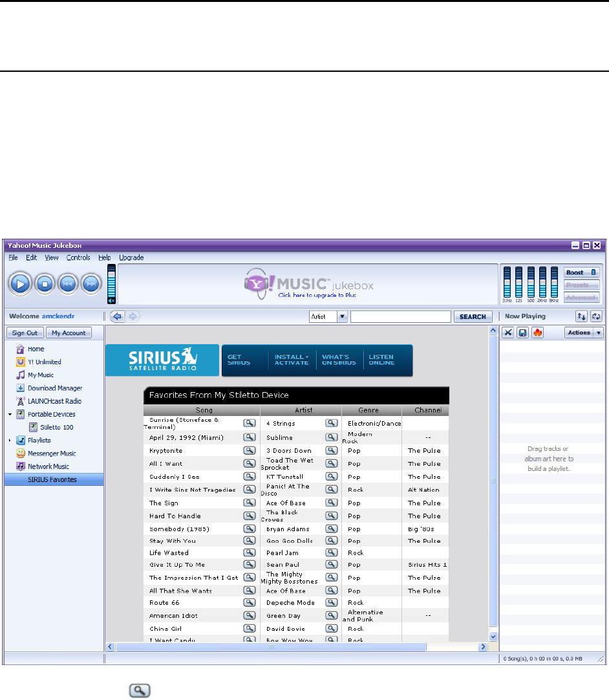Search artist Bryan Adams magnifier icon
Screen dimensions: 609x700
click(332, 529)
